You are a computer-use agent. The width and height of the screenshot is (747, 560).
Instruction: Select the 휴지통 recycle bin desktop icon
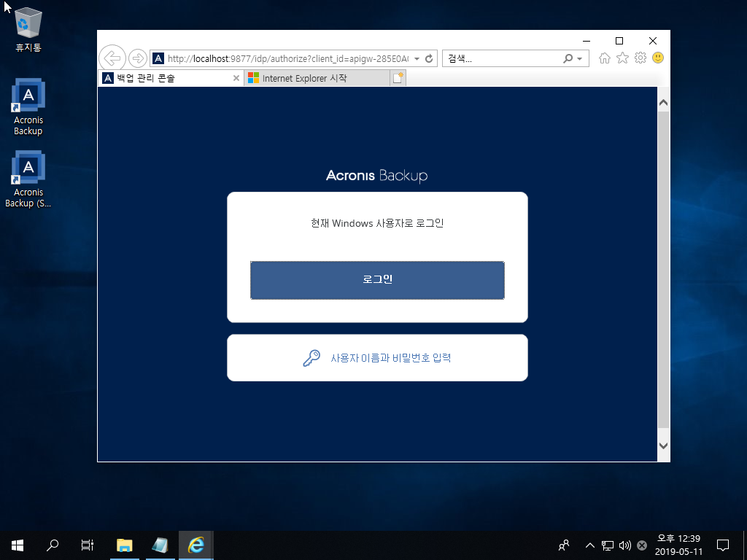(x=28, y=29)
